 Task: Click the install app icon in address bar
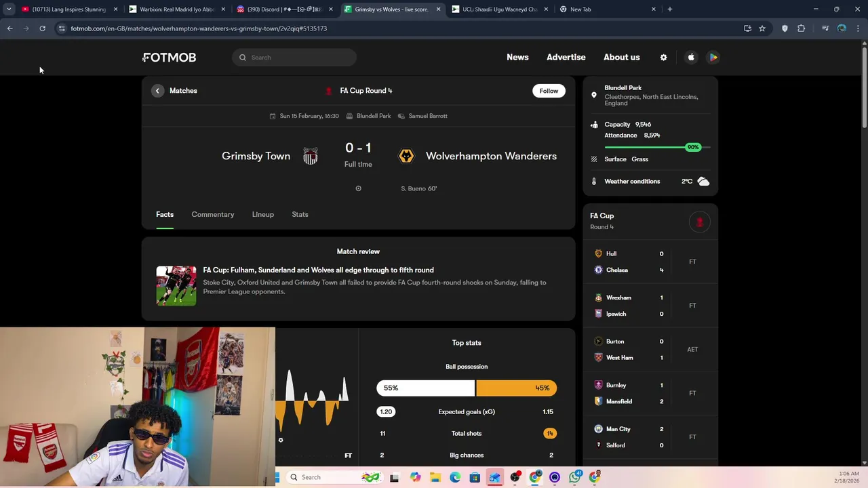tap(747, 28)
